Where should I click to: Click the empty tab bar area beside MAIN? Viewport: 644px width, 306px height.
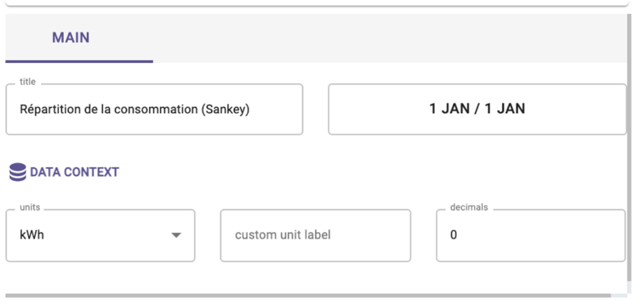point(390,38)
